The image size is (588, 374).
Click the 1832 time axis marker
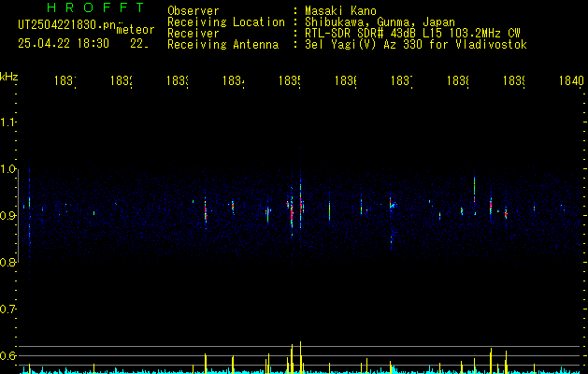pyautogui.click(x=122, y=80)
